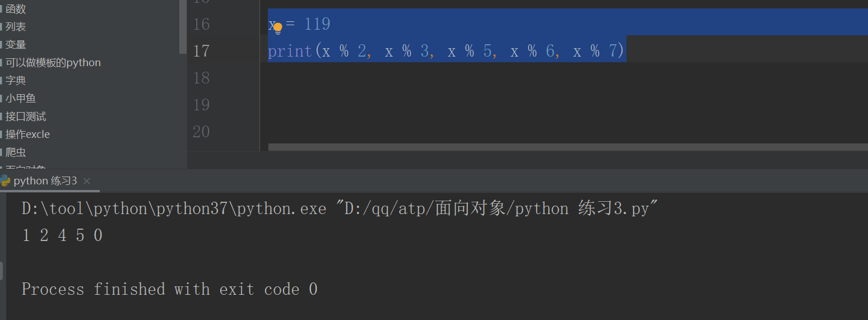Open the 列表 folder in project tree
Viewport: 868px width, 320px height.
[x=16, y=26]
